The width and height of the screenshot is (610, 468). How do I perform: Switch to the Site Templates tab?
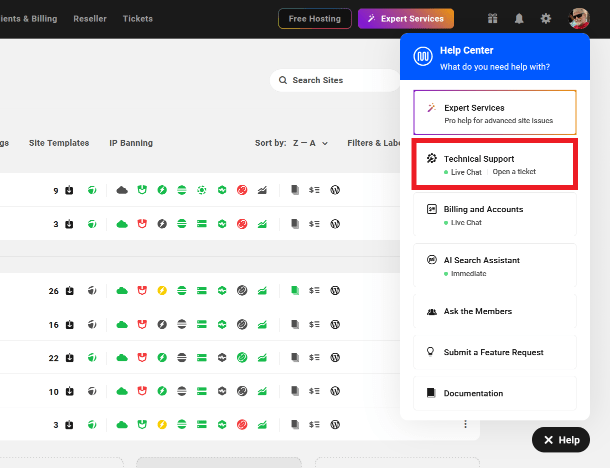pos(59,143)
